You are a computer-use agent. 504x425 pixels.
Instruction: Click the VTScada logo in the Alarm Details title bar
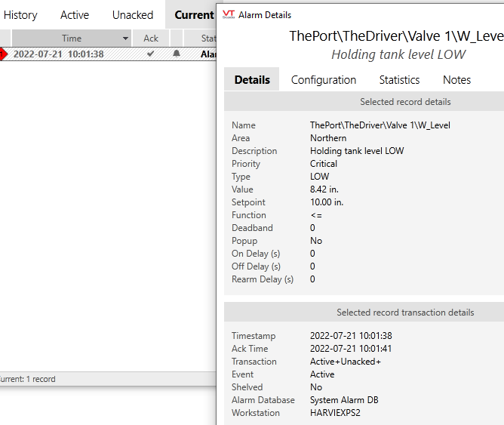[x=229, y=14]
